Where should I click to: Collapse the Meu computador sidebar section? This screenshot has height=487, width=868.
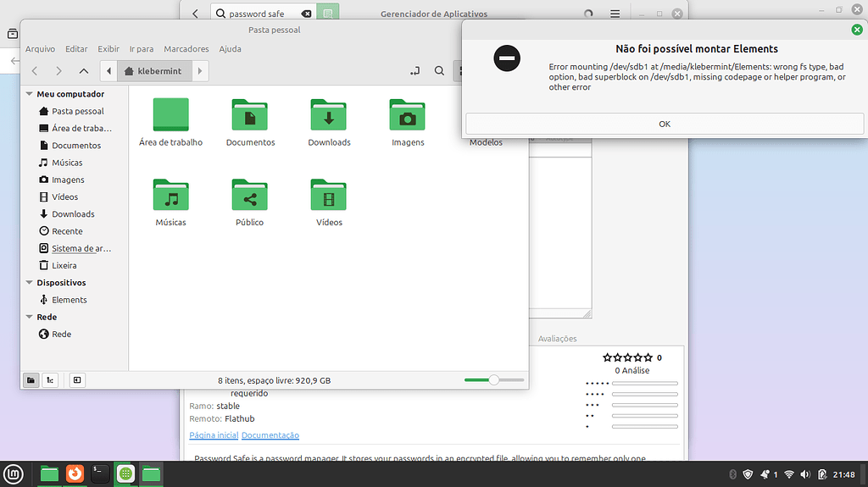[30, 94]
